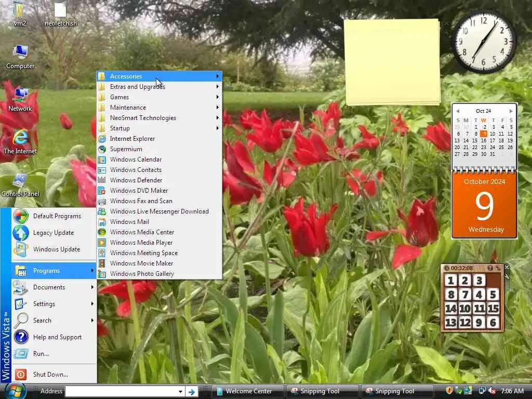Click the yellow sticky note gadget
This screenshot has width=532, height=399.
tap(393, 62)
